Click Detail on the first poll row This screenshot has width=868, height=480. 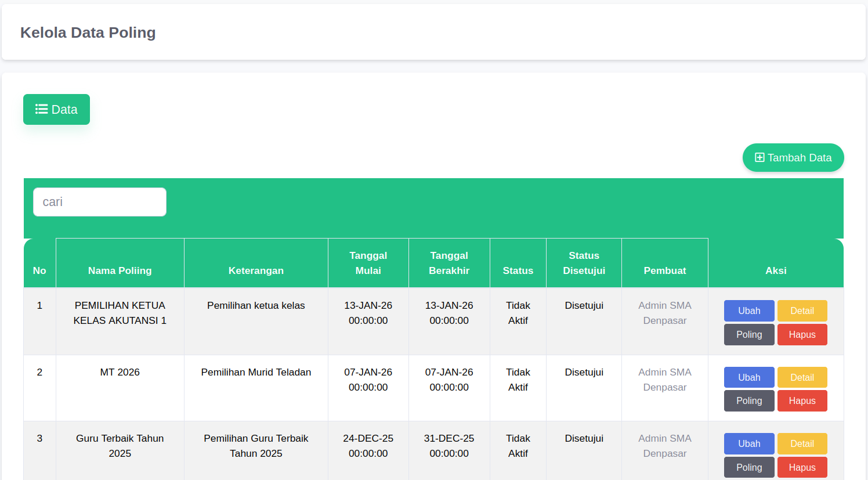[802, 311]
